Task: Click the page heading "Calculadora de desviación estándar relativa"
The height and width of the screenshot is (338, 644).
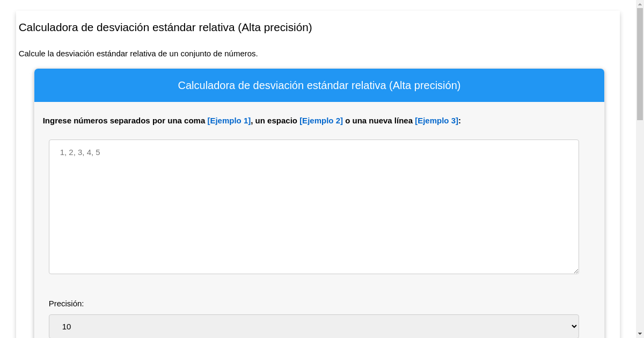Action: 165,27
